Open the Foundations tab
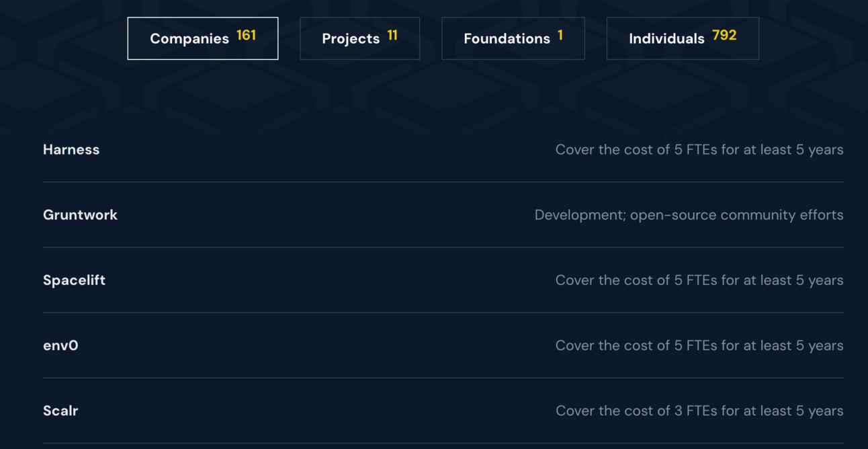Screen dimensions: 868x449 point(513,38)
